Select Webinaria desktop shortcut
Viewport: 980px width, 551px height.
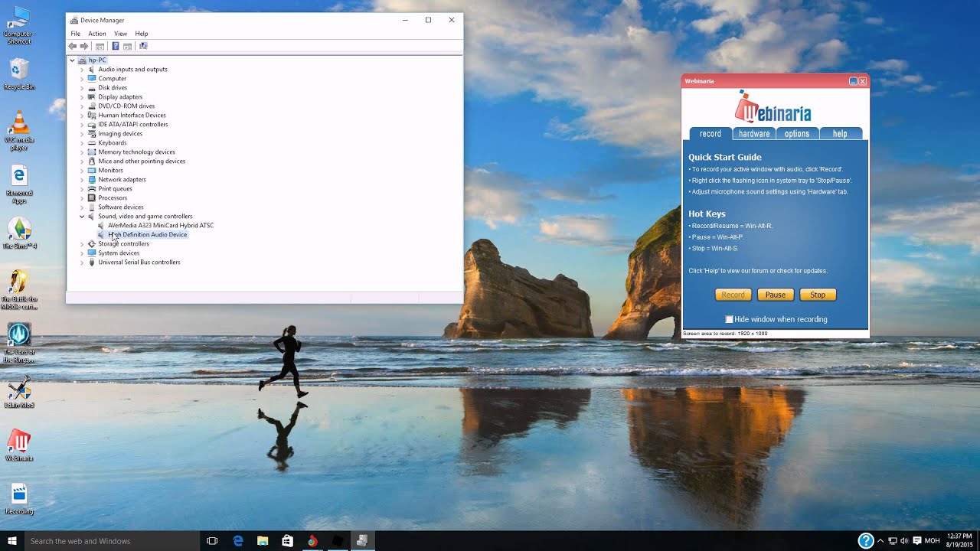click(19, 445)
